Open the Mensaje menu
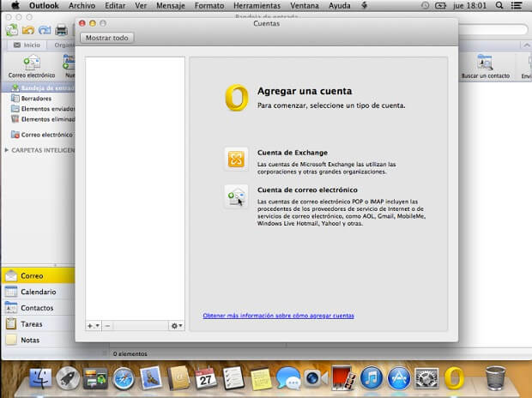 pyautogui.click(x=170, y=6)
